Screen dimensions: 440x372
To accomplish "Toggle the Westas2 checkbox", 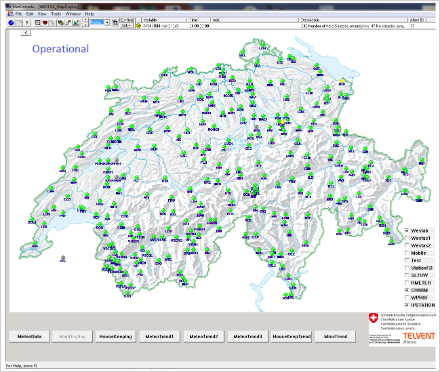I will coord(407,245).
